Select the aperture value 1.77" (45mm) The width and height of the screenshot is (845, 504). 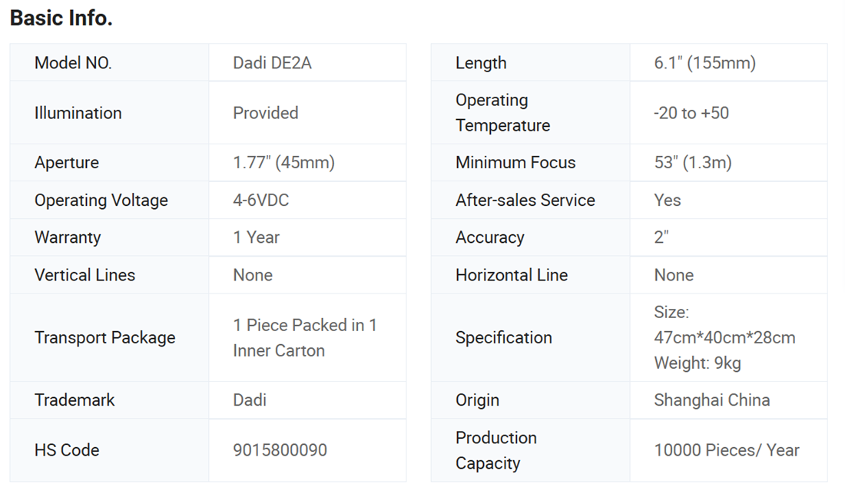click(283, 163)
